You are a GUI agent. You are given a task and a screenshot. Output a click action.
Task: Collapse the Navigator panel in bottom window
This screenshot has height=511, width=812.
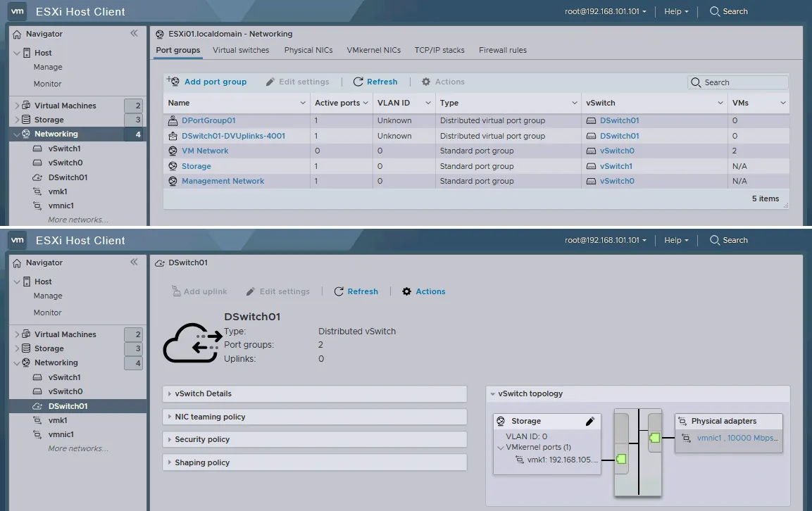tap(134, 262)
